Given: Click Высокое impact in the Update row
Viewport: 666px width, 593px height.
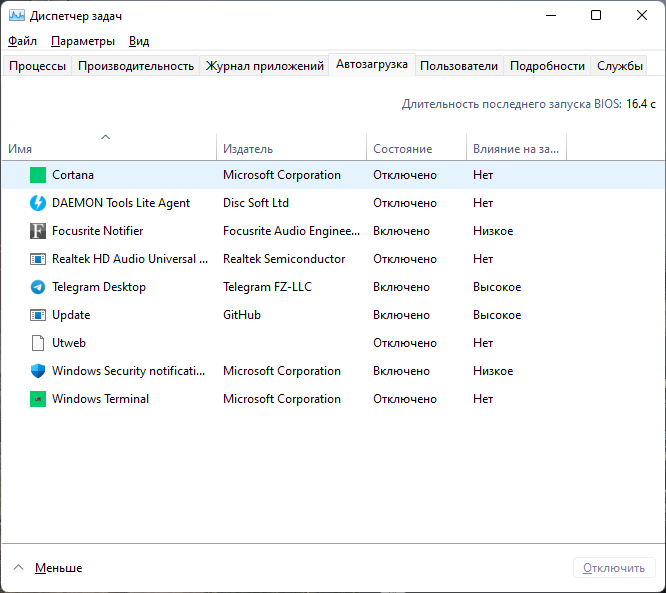Looking at the screenshot, I should (x=497, y=315).
